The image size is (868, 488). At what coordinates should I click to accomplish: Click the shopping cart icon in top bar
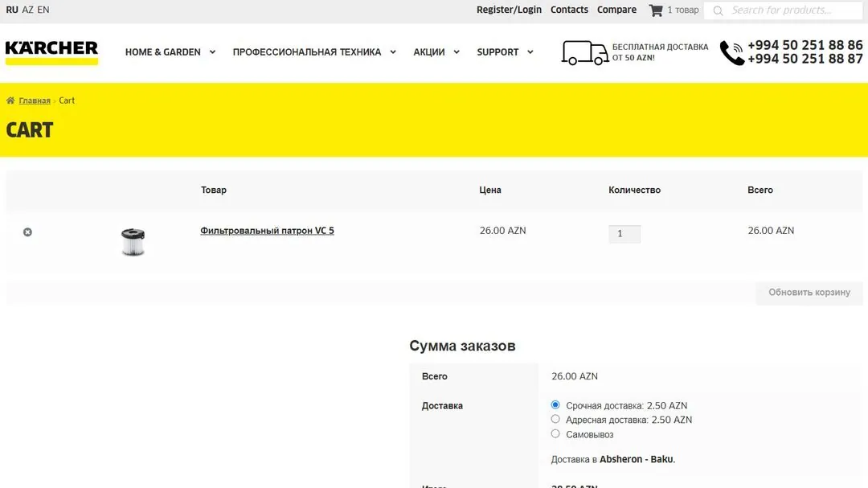(656, 10)
